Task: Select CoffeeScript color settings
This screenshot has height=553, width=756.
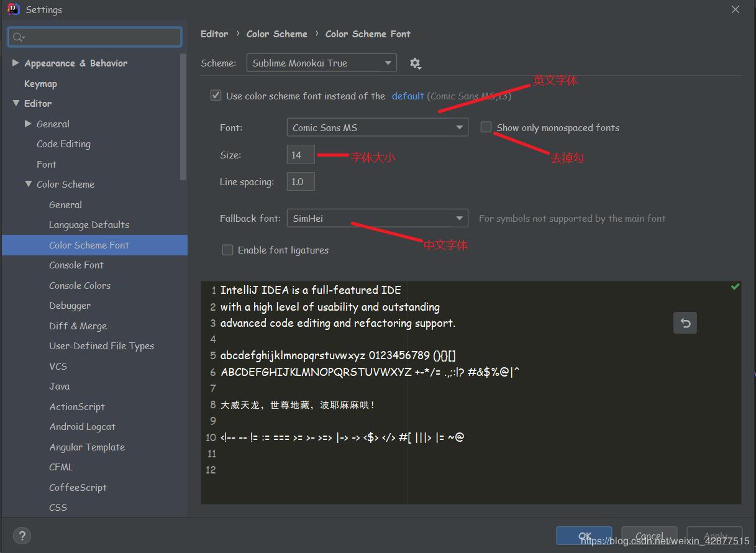Action: click(78, 487)
